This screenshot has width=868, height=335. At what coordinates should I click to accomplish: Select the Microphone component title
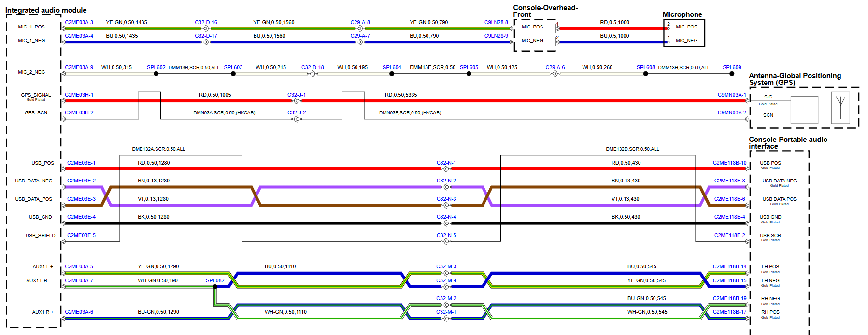click(682, 14)
